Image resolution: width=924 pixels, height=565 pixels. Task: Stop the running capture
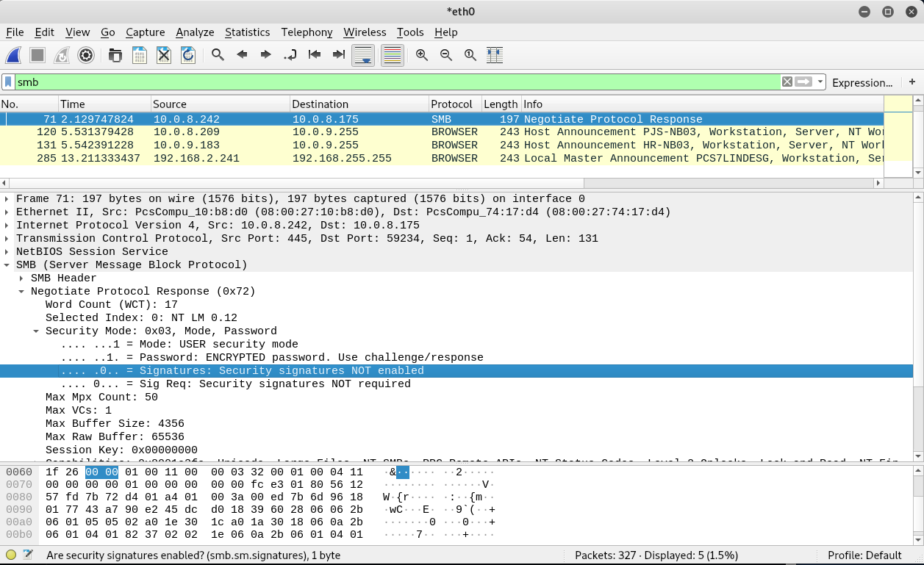[37, 55]
